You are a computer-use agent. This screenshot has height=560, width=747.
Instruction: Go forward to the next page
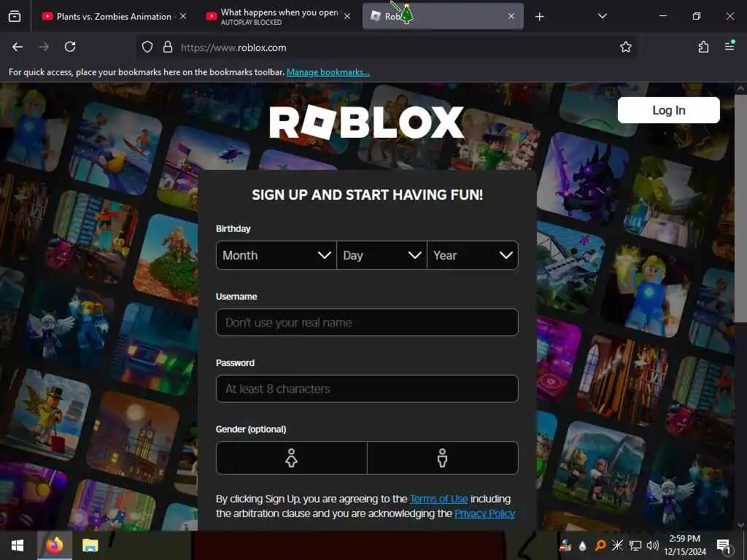tap(44, 47)
